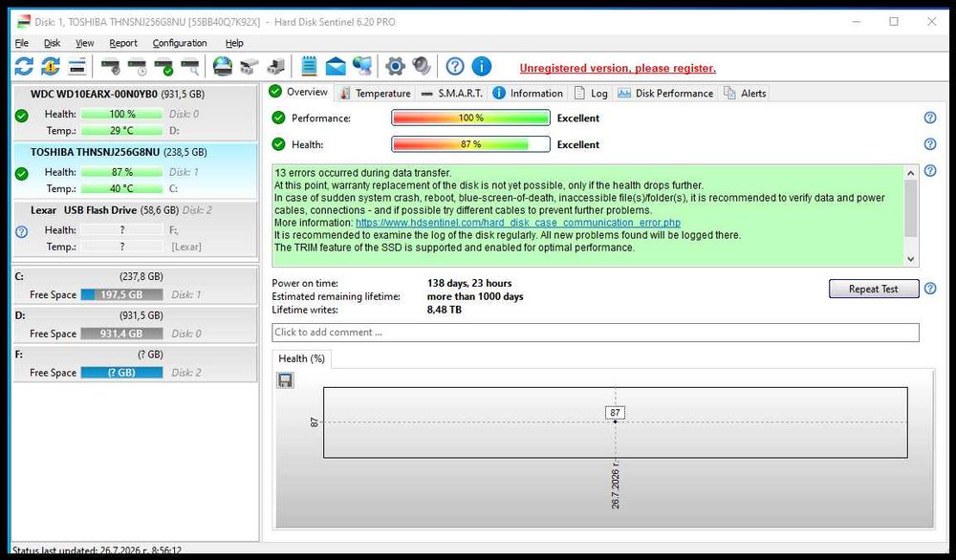Viewport: 956px width, 560px height.
Task: Click the computer-with-drive toolbar icon
Action: (275, 67)
